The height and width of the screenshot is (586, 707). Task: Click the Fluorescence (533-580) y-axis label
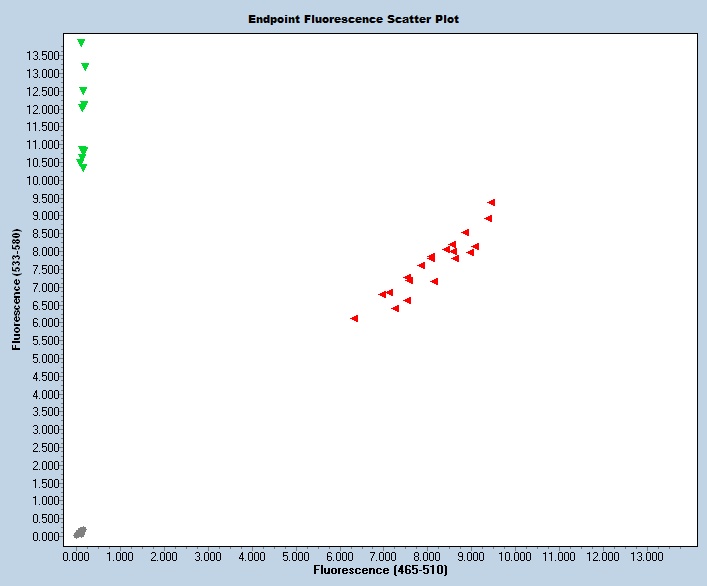point(16,292)
